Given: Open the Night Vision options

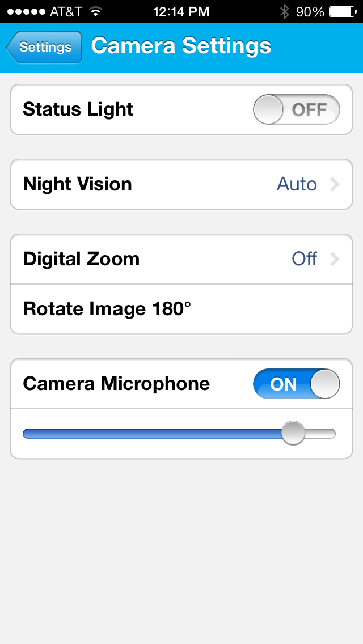Looking at the screenshot, I should click(181, 184).
